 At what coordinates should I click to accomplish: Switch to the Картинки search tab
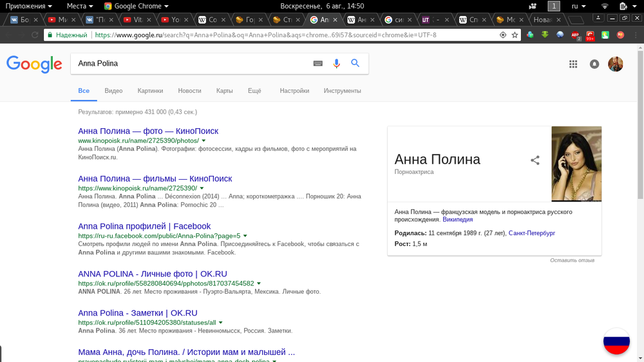click(x=150, y=91)
